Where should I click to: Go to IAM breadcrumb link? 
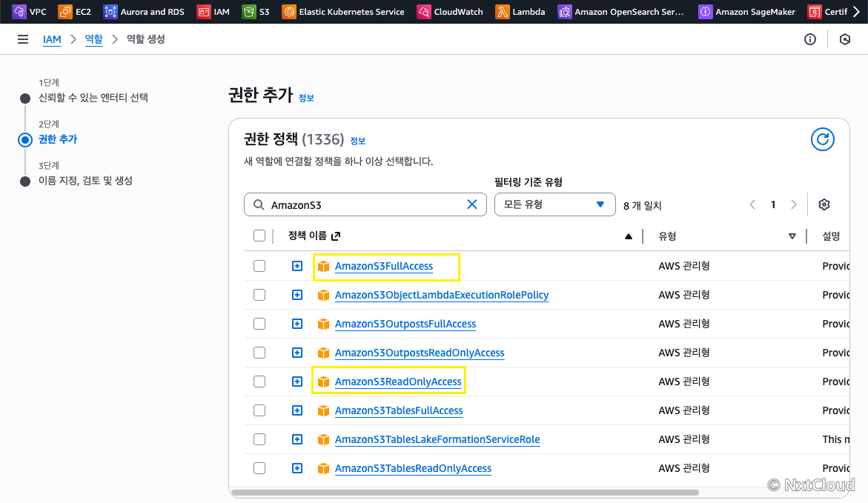pos(52,39)
